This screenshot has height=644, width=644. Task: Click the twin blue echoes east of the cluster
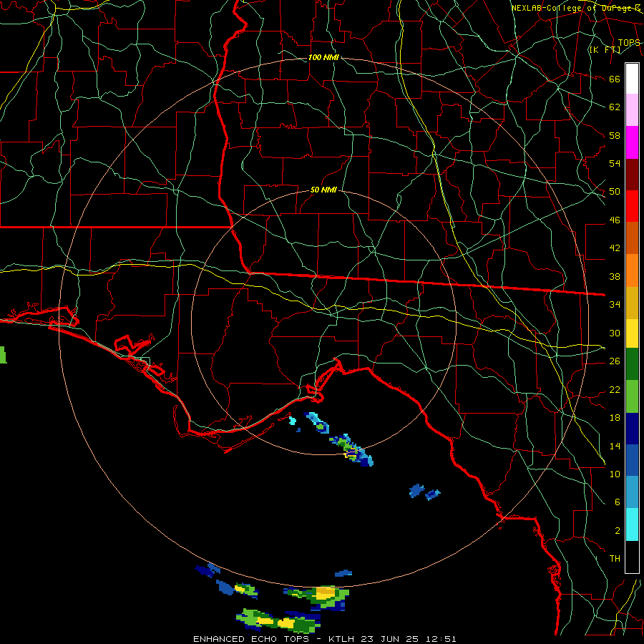click(424, 492)
